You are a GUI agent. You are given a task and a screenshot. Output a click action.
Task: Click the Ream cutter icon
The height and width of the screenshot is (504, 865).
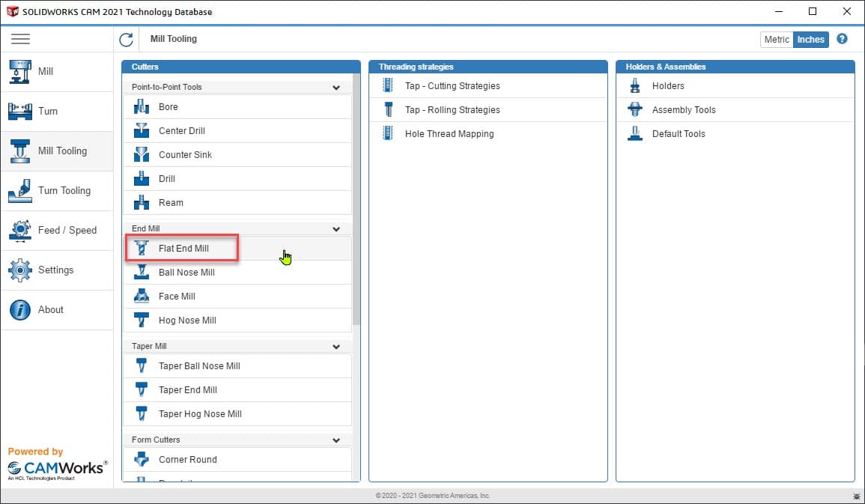tap(142, 203)
